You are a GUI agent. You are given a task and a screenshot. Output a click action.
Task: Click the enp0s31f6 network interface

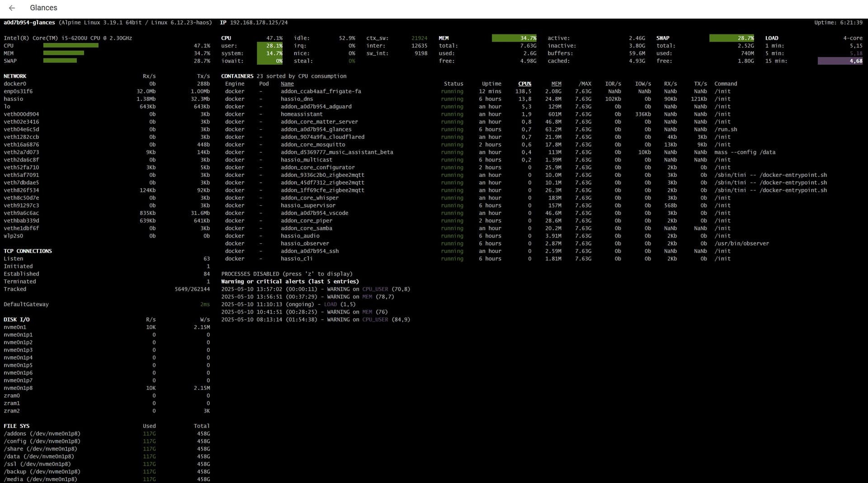tap(18, 91)
